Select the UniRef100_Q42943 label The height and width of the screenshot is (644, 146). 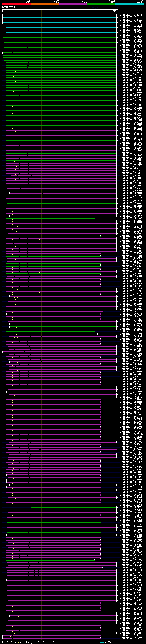(x=131, y=631)
